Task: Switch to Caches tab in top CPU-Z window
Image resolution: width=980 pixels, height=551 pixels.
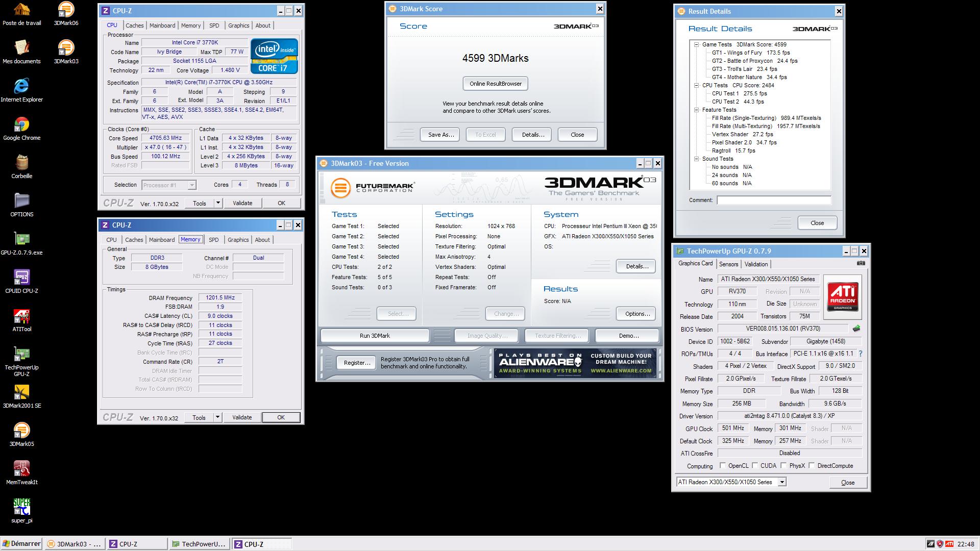Action: click(x=135, y=26)
